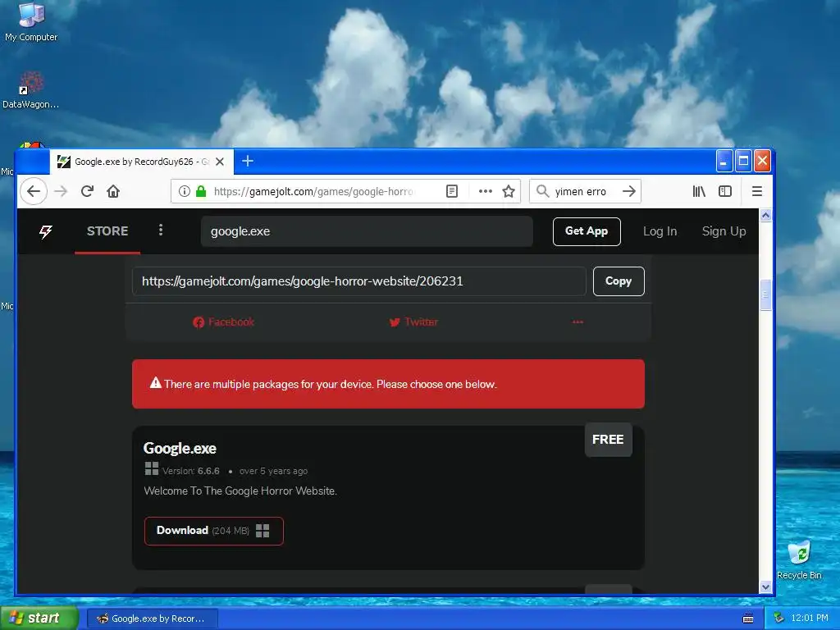
Task: Click the 12:01 PM taskbar clock
Action: pos(810,618)
